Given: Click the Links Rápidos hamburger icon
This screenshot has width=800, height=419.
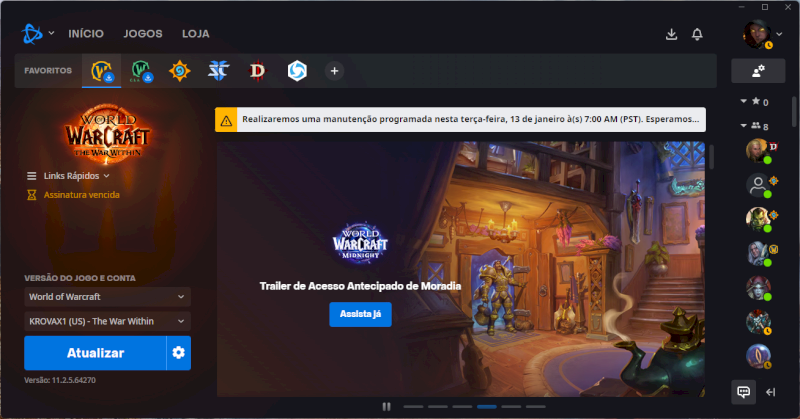Looking at the screenshot, I should [32, 176].
